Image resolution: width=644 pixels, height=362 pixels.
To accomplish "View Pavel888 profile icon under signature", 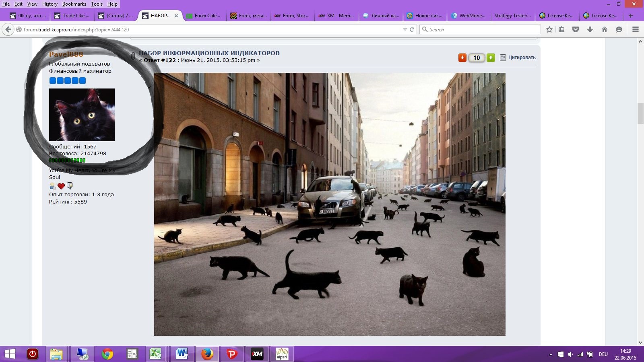I will point(53,186).
